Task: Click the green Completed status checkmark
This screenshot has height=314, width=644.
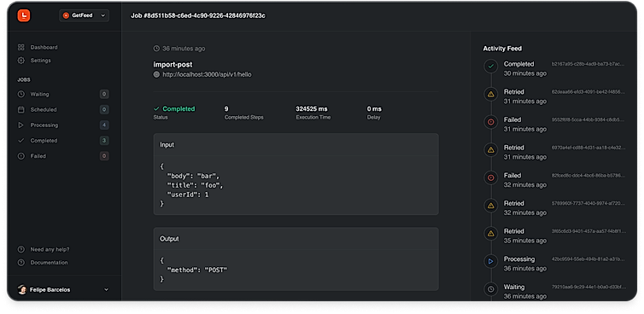Action: click(x=156, y=108)
